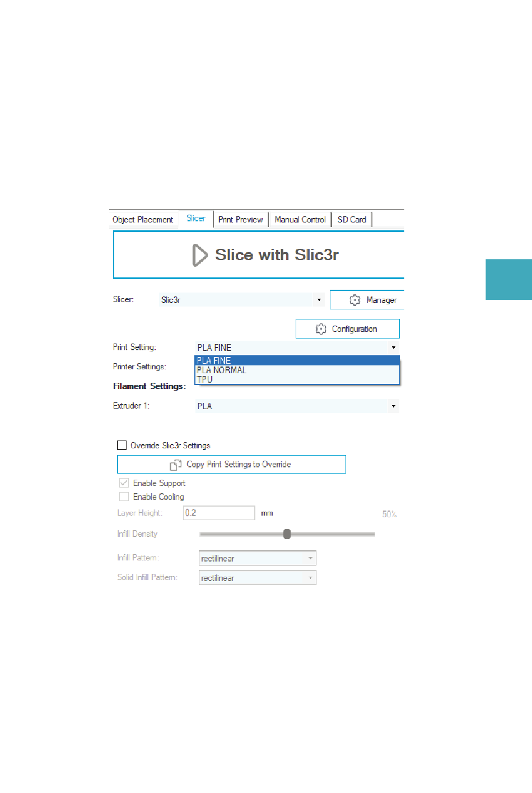532x793 pixels.
Task: Click the gear icon on Manager button
Action: [x=355, y=300]
